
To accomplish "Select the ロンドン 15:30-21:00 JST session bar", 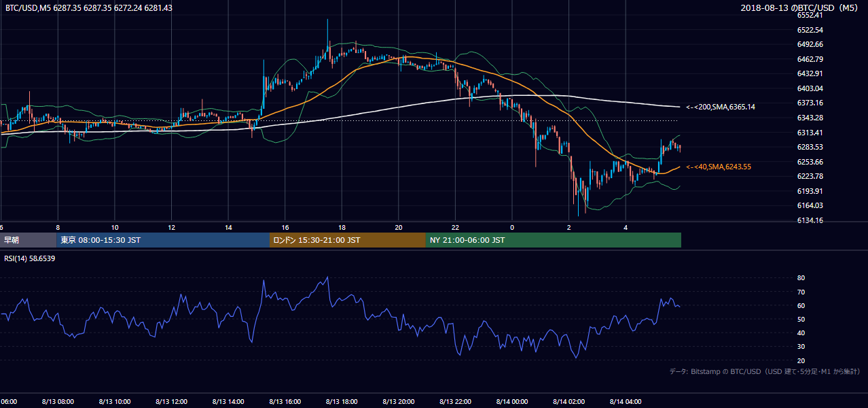I will coord(348,240).
